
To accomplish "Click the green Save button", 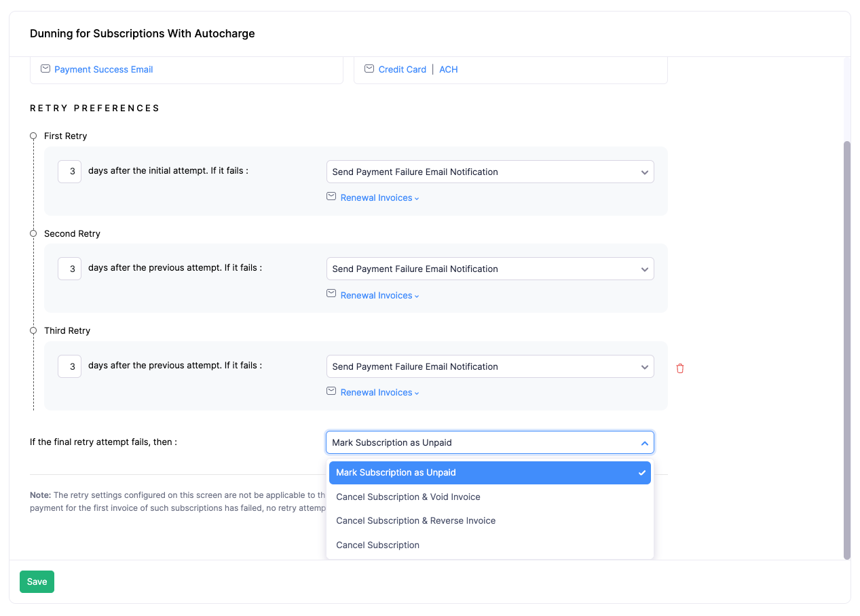I will [37, 581].
